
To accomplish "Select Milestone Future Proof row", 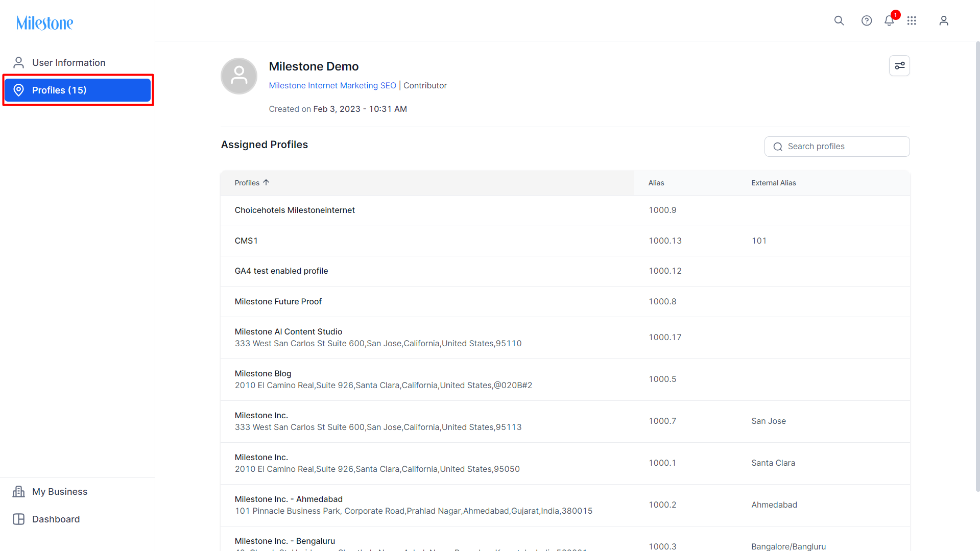I will (x=565, y=302).
